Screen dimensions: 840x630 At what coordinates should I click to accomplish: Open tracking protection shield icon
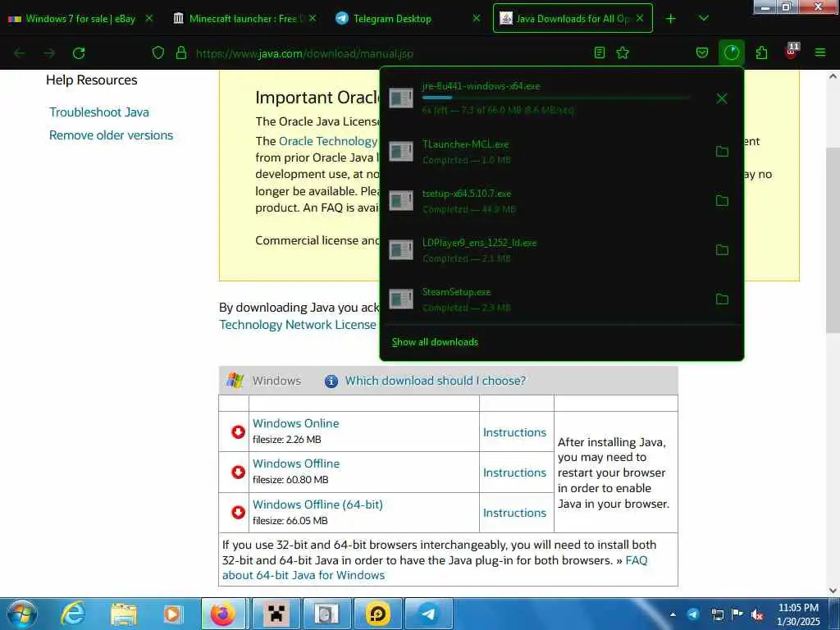[x=158, y=53]
